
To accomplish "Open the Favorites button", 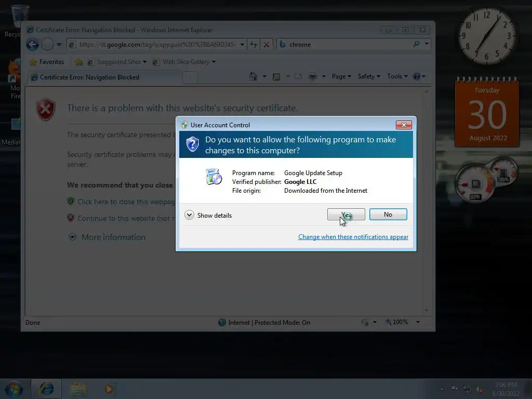I will [x=47, y=62].
